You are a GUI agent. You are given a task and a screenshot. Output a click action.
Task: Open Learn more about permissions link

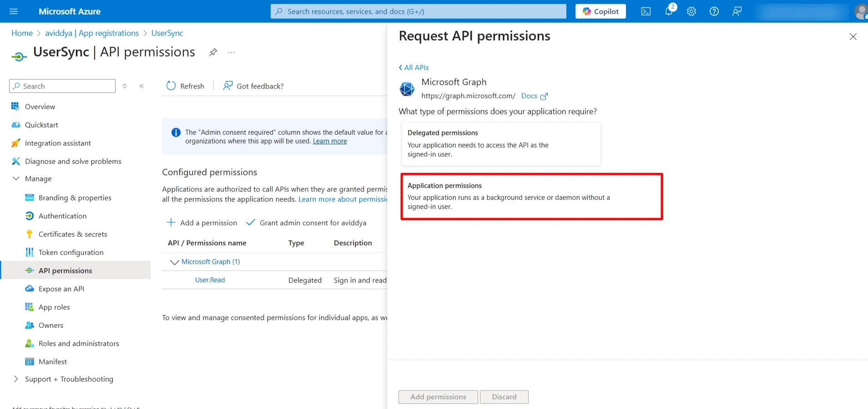343,199
